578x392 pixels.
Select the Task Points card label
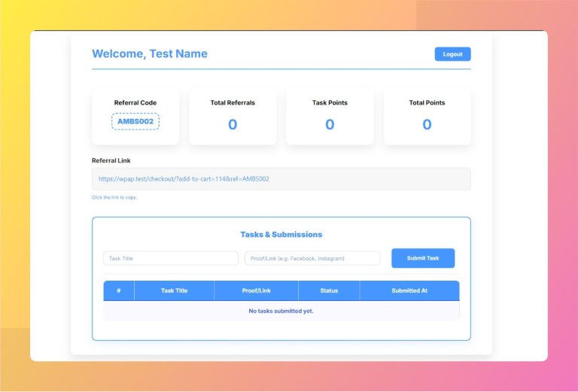tap(330, 102)
